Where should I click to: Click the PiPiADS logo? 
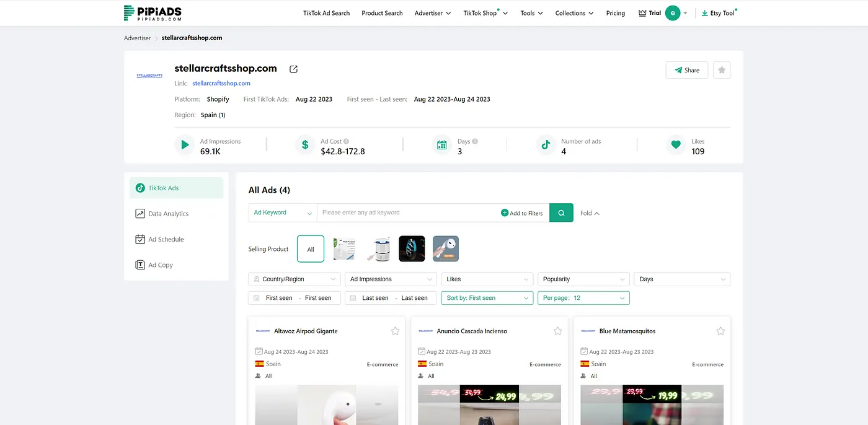coord(153,13)
